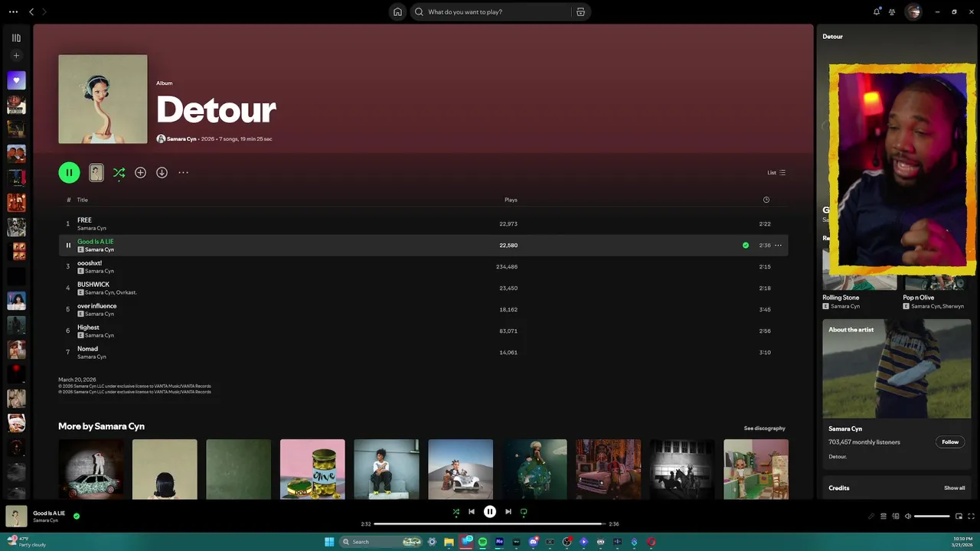980x551 pixels.
Task: Open the Browse icon in search bar
Action: pos(580,11)
